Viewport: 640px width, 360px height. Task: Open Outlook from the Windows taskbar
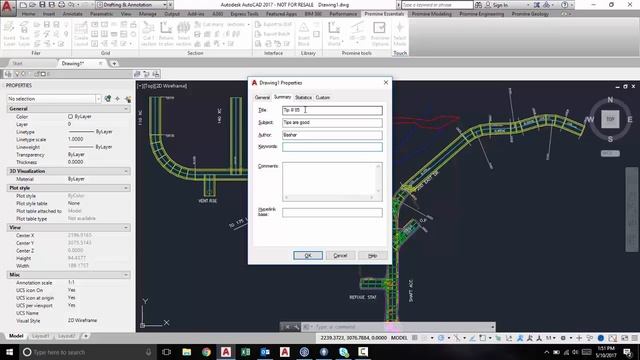[x=265, y=352]
